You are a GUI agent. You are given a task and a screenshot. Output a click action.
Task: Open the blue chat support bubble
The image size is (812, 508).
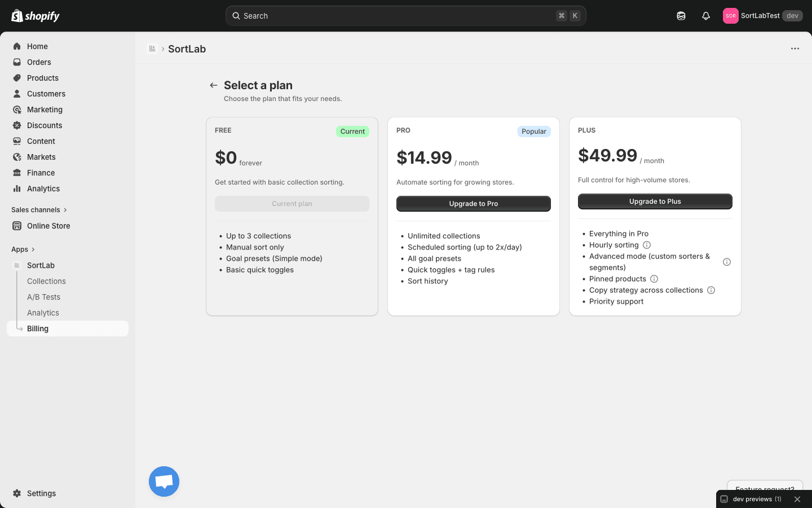(164, 481)
